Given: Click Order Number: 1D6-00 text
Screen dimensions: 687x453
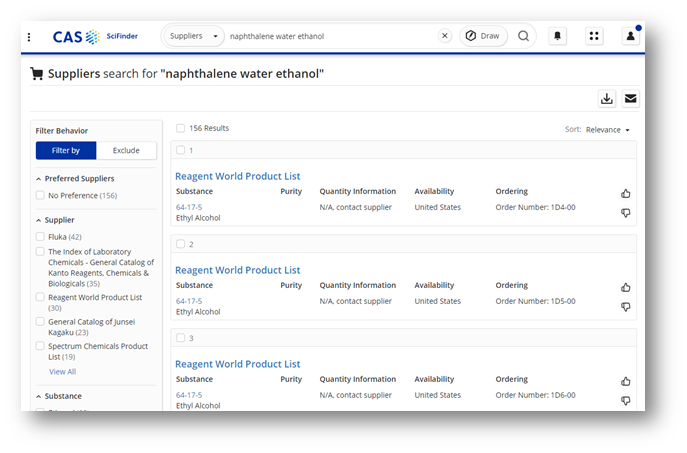Looking at the screenshot, I should 535,395.
